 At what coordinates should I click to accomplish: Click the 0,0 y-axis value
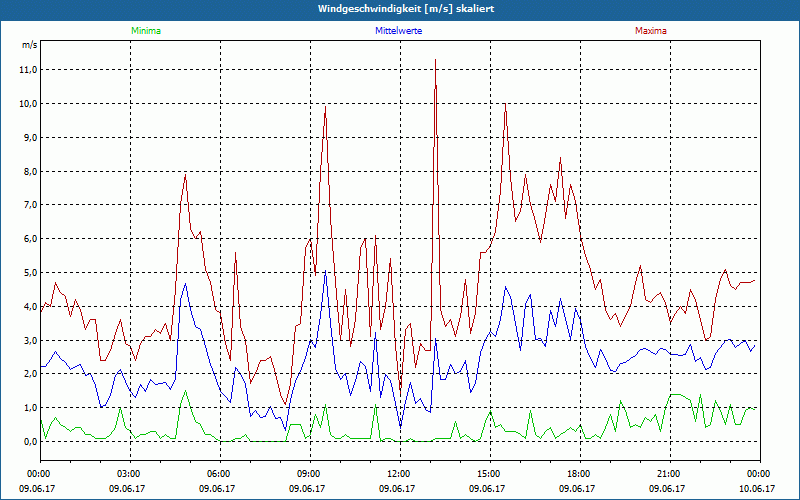(x=31, y=442)
